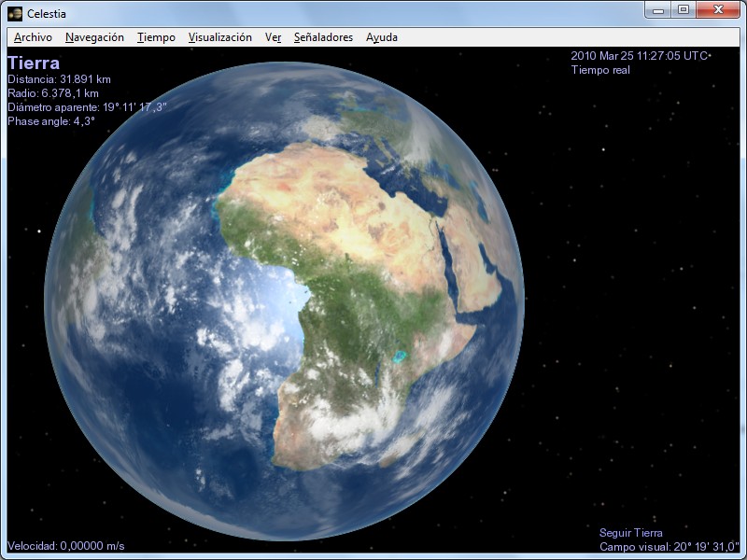Click the 'Campo visual' field of view text
The height and width of the screenshot is (560, 747).
669,547
